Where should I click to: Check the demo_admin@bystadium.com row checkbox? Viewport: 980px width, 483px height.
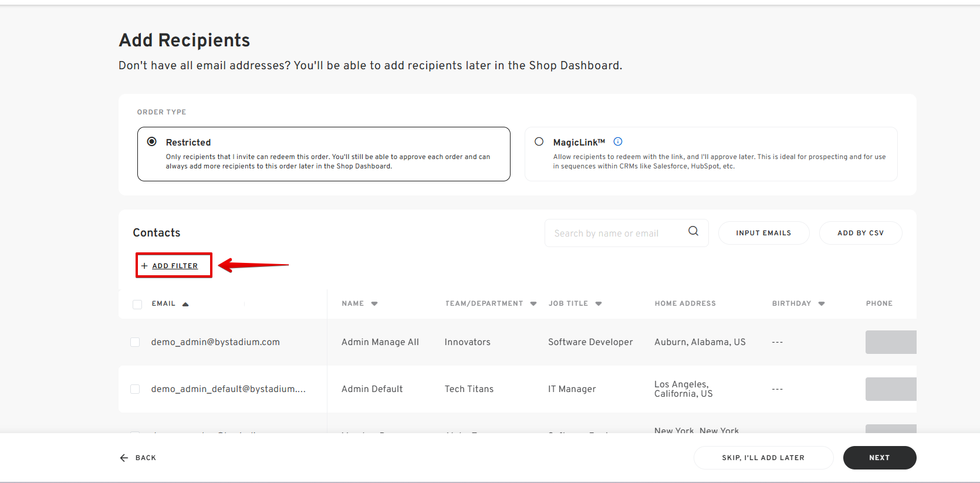135,342
